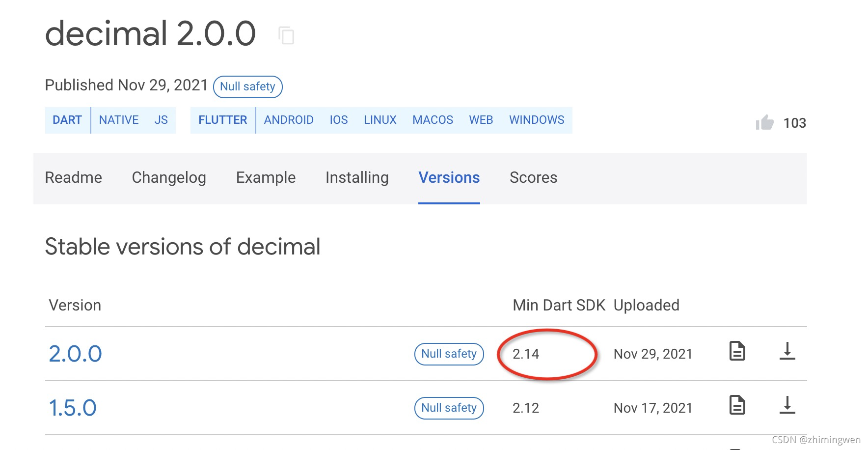
Task: Open documentation icon for version 1.5.0
Action: tap(737, 405)
